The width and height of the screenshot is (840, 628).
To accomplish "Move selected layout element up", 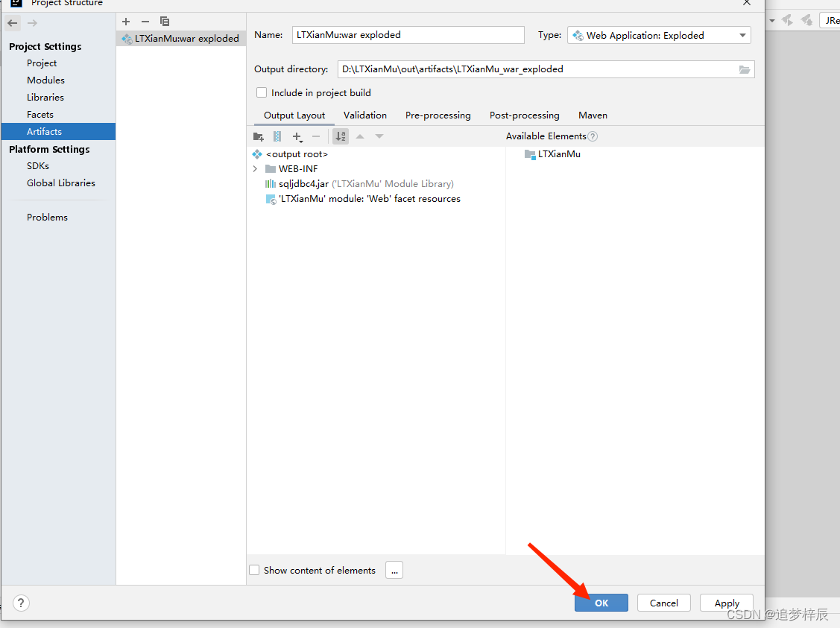I will 360,136.
